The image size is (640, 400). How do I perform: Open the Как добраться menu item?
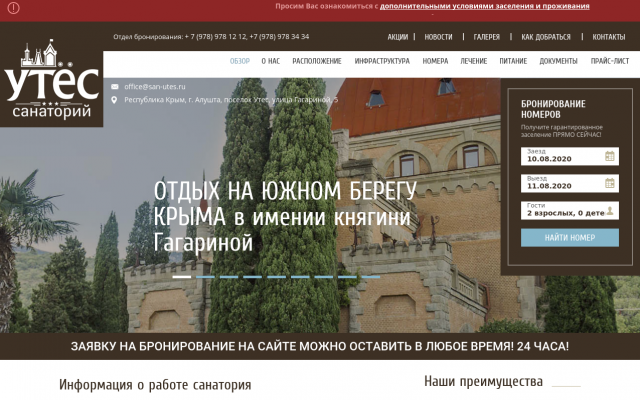pyautogui.click(x=546, y=37)
